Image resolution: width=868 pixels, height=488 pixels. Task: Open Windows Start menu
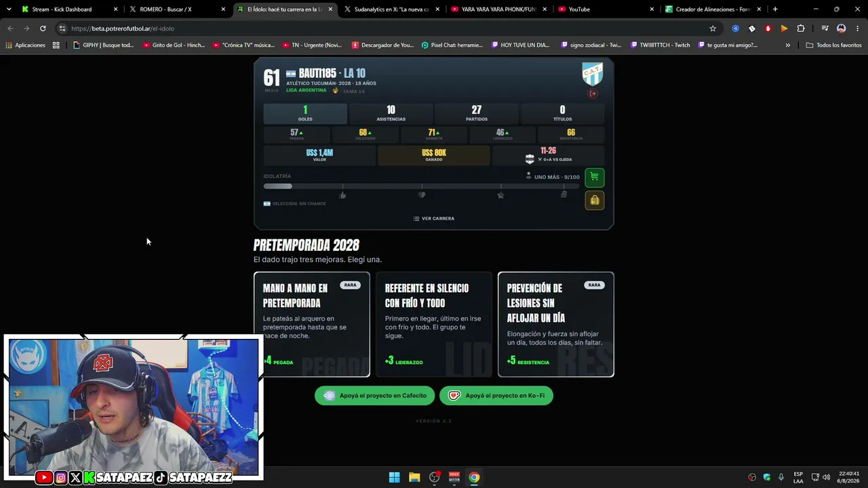394,477
